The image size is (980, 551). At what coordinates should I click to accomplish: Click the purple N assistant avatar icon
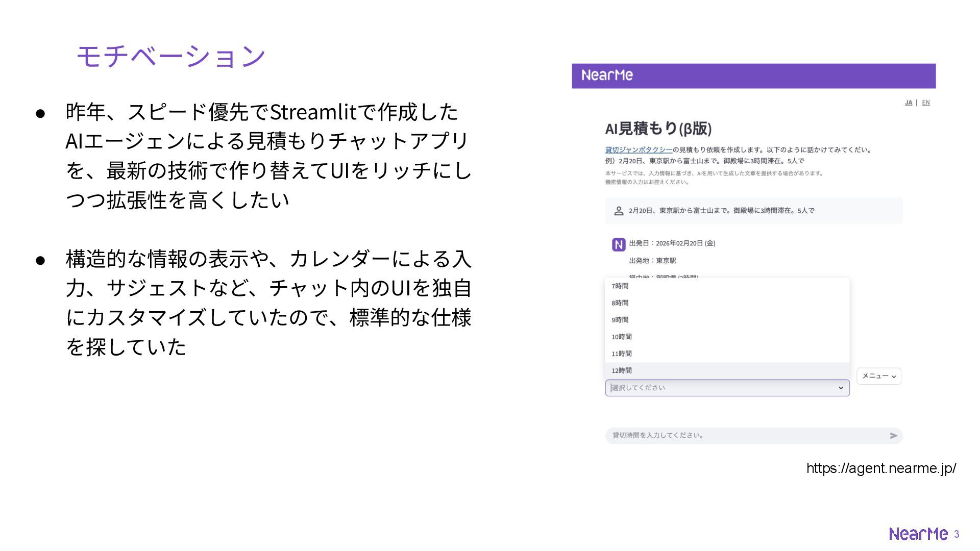(x=619, y=244)
